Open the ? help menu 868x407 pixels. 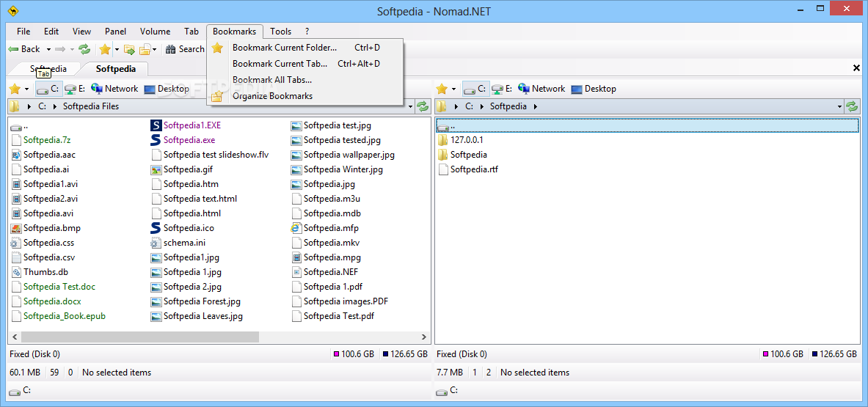(307, 32)
